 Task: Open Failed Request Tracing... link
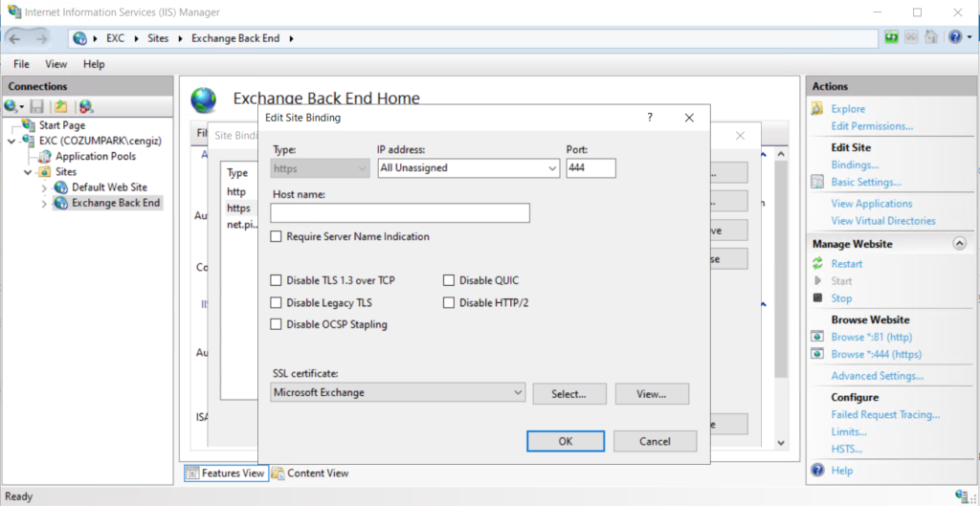coord(885,414)
